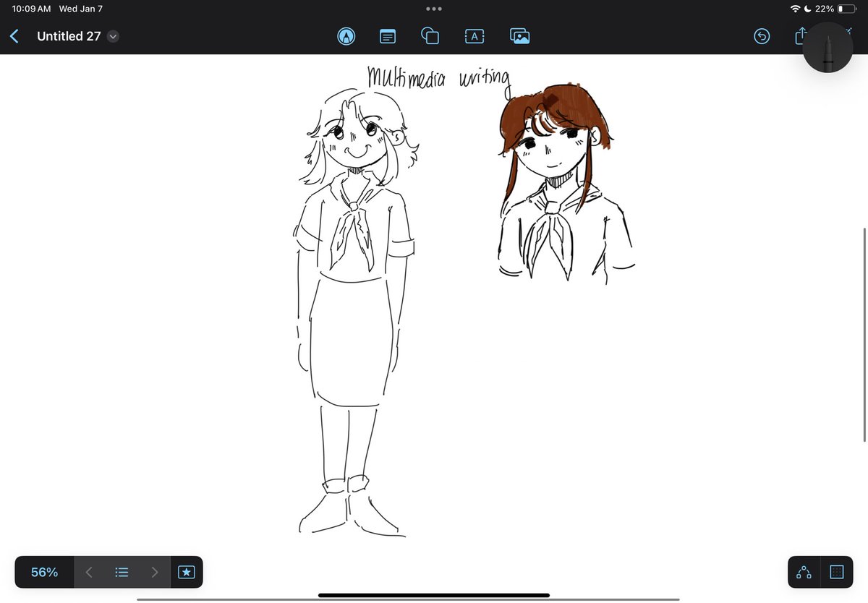
Task: Add a scene with the star button
Action: (187, 572)
